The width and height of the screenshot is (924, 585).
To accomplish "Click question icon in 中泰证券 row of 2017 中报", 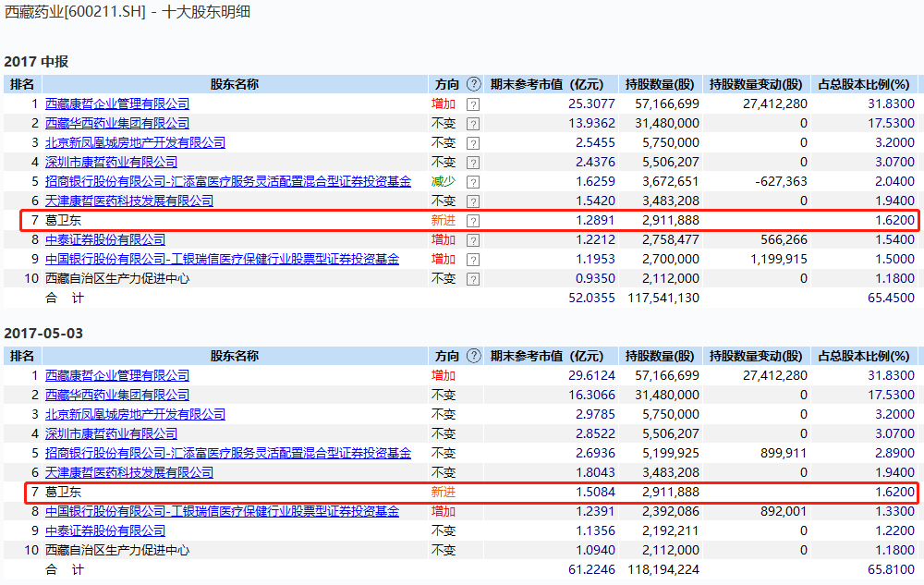I will [x=473, y=240].
